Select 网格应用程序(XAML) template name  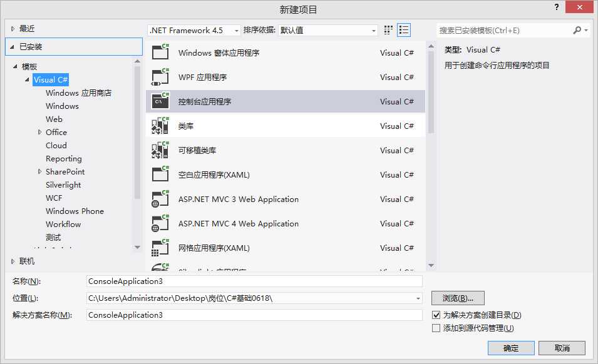[x=214, y=248]
